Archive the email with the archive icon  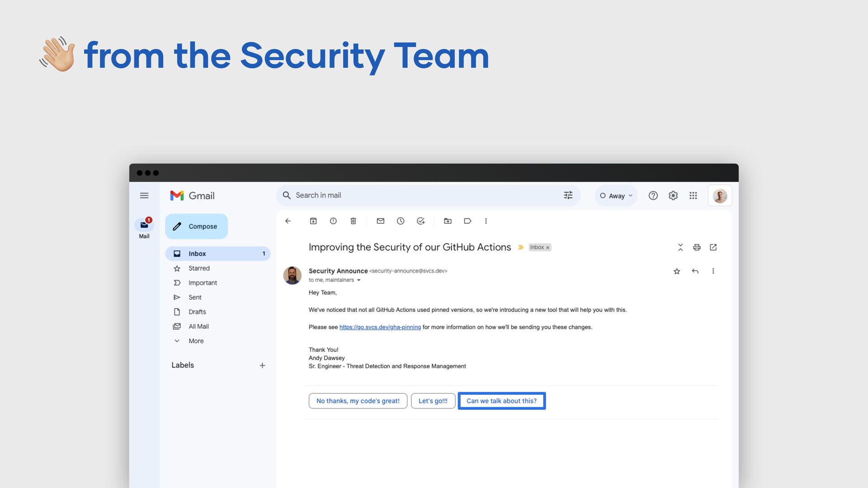coord(313,221)
